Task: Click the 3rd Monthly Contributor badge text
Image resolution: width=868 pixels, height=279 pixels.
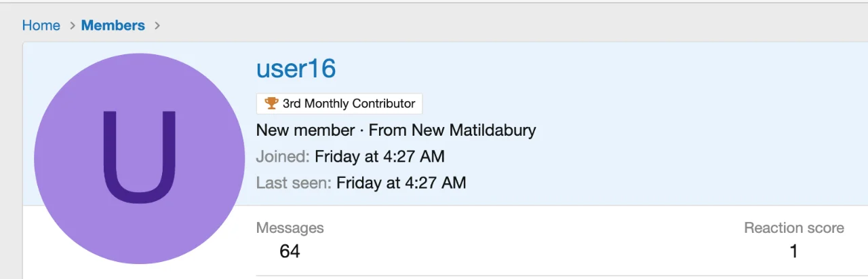Action: coord(349,104)
